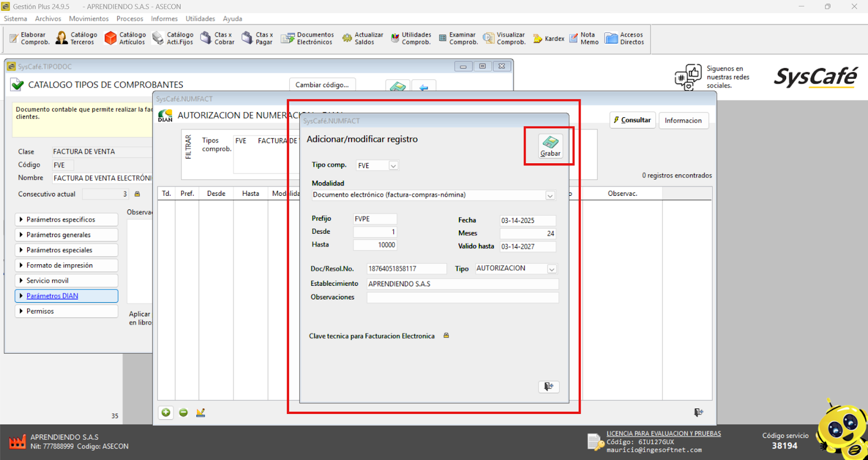This screenshot has width=868, height=460.
Task: Click the Prefijo input field
Action: click(x=375, y=219)
